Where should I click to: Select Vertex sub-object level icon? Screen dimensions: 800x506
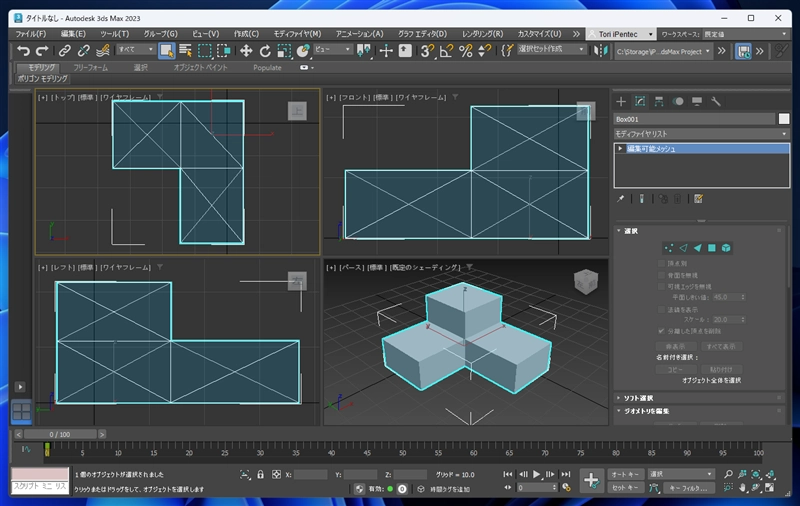(668, 247)
